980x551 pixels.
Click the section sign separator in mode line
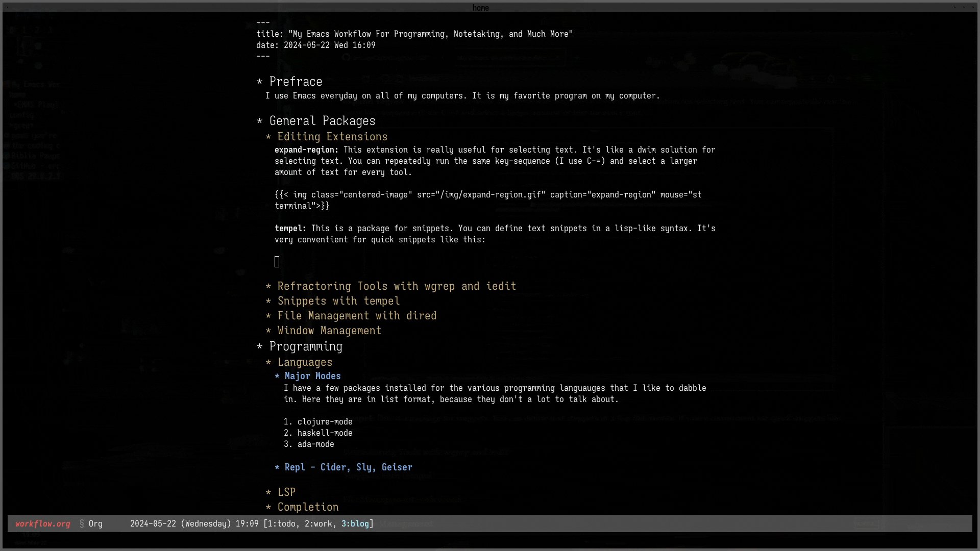pyautogui.click(x=82, y=524)
